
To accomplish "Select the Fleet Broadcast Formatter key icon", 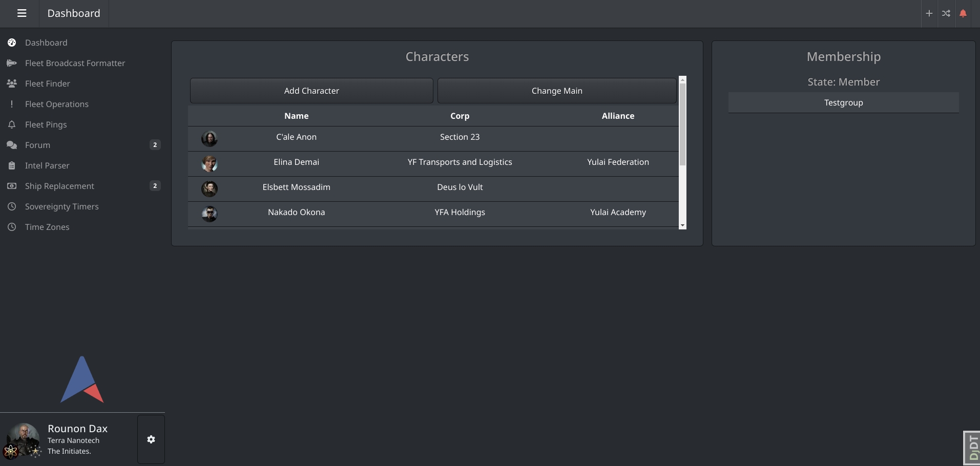I will 11,63.
